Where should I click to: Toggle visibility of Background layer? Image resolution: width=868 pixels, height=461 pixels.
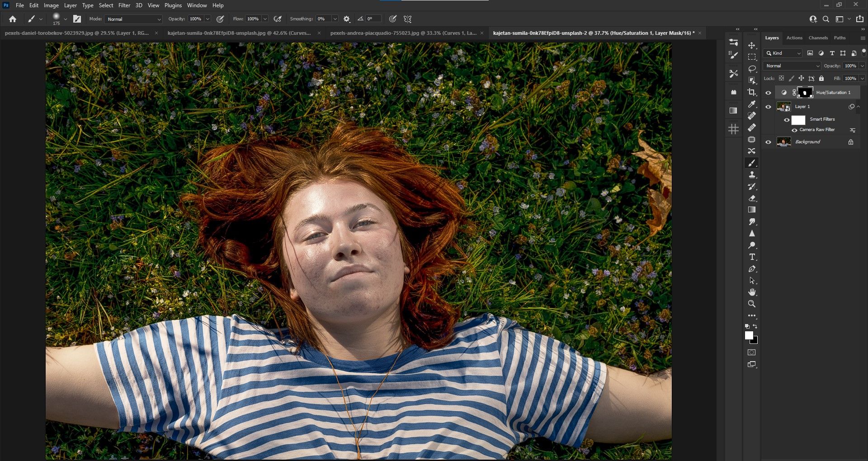[x=768, y=142]
